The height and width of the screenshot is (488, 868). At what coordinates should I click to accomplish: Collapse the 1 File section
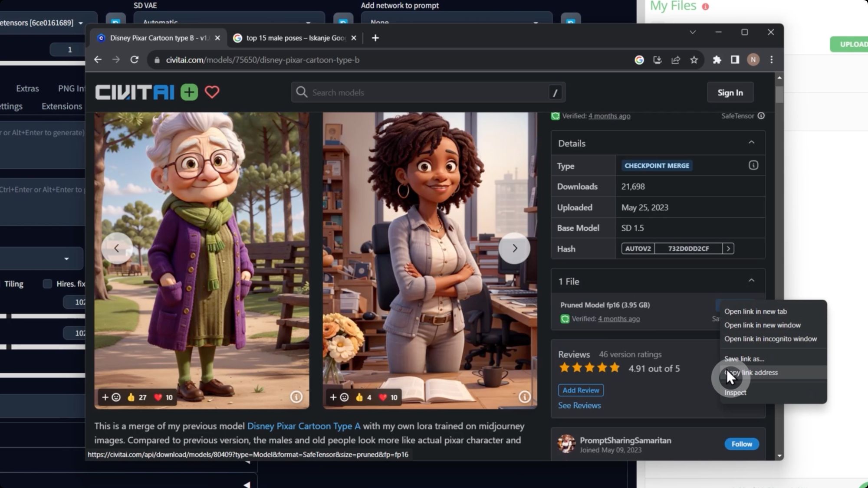pyautogui.click(x=751, y=281)
